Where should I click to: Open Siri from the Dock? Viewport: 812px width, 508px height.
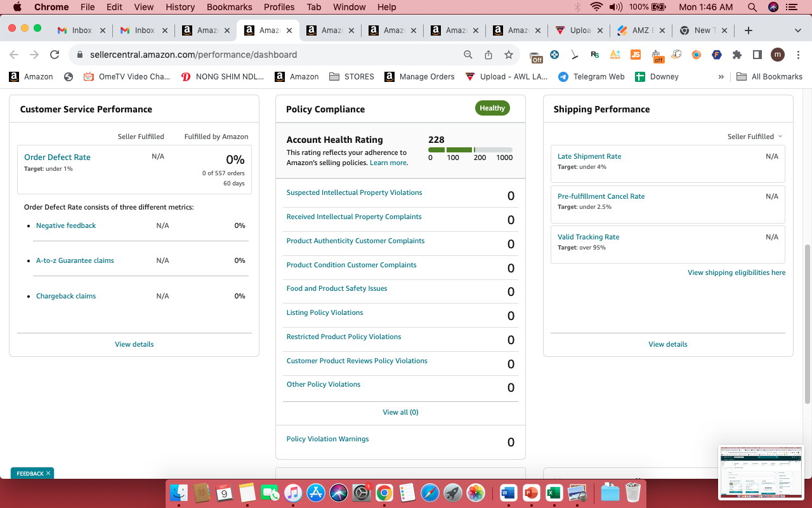click(x=338, y=492)
